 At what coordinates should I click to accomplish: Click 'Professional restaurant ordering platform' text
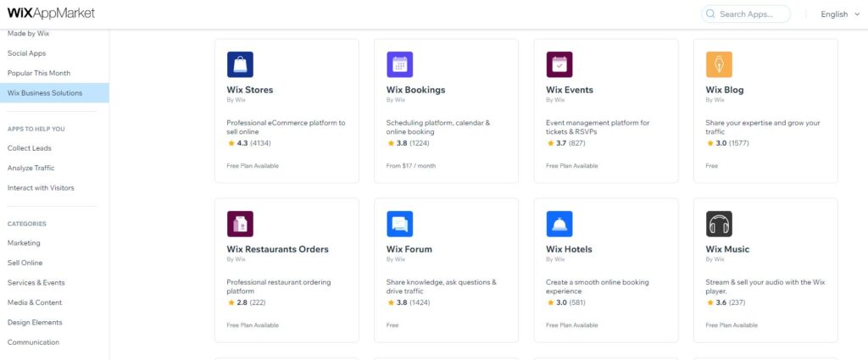(x=279, y=286)
